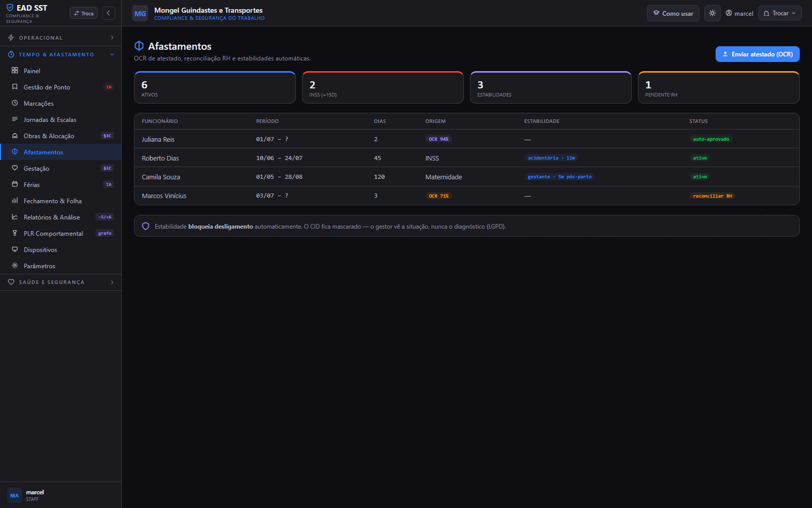This screenshot has width=812, height=508.
Task: Expand the Saúde e Segurança section
Action: (x=61, y=282)
